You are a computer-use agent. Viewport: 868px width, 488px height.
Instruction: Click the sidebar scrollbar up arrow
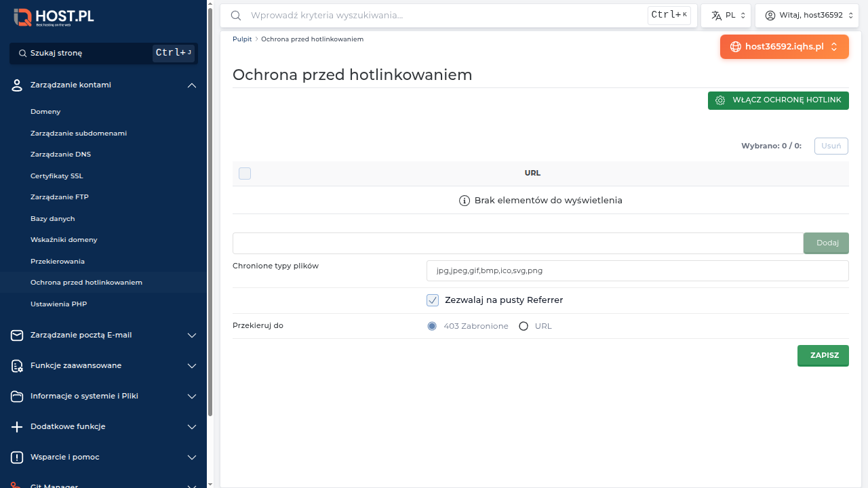tap(210, 4)
